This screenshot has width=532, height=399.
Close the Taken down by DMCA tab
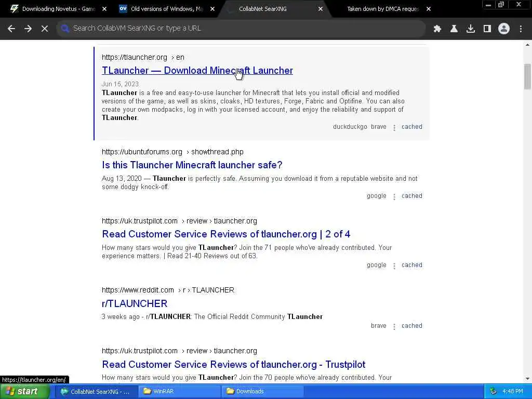[429, 9]
